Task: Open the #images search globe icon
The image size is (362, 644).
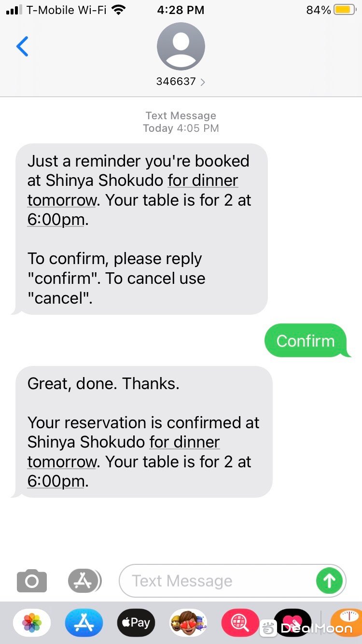Action: (240, 623)
